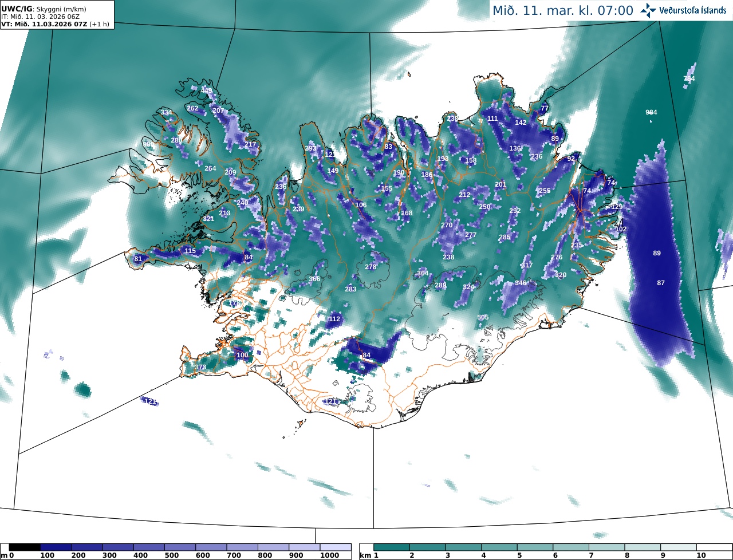
Task: Click visibility value 240 on the map
Action: click(243, 203)
